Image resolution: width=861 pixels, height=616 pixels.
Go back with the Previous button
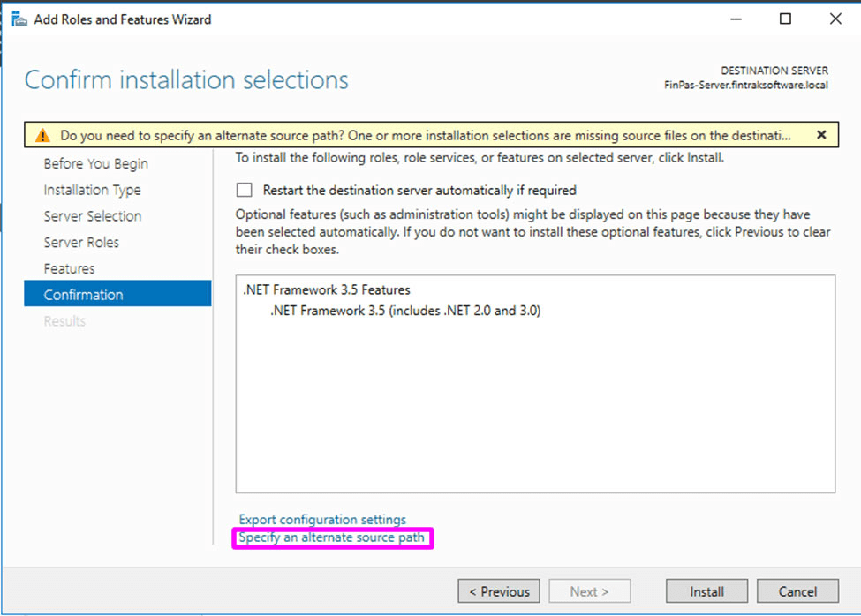tap(499, 591)
